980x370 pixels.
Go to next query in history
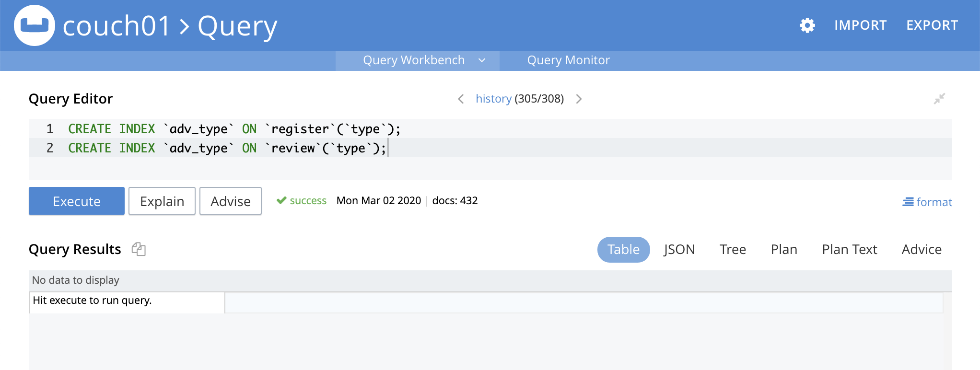pyautogui.click(x=579, y=99)
